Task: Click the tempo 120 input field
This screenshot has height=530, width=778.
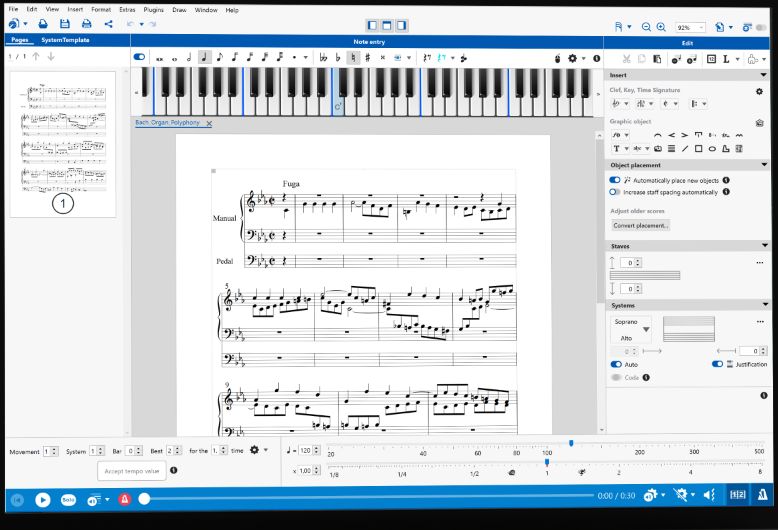Action: click(x=305, y=451)
